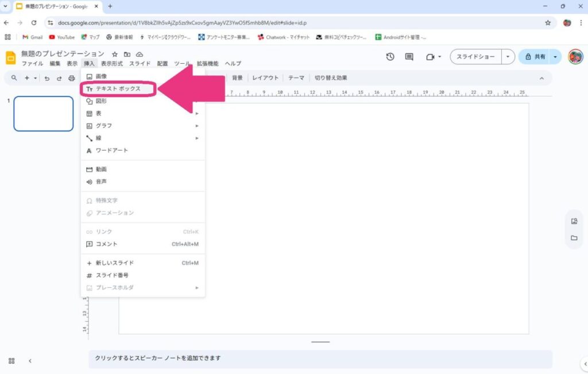Collapse the filmstrip panel arrow
The image size is (588, 374).
coord(30,361)
